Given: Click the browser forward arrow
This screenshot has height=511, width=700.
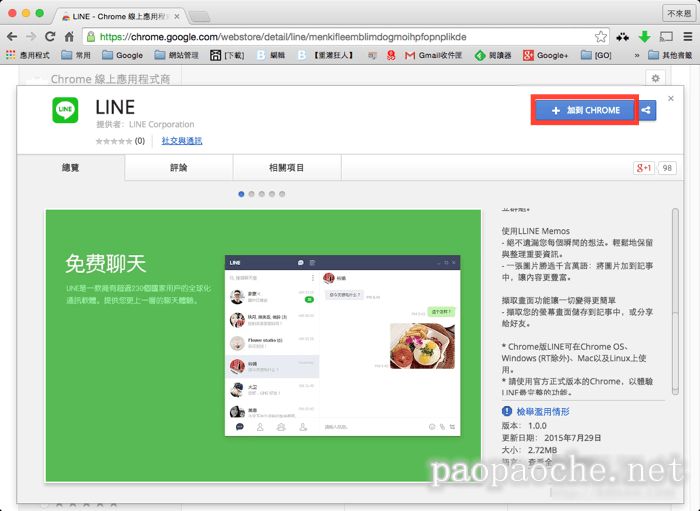Looking at the screenshot, I should tap(31, 37).
